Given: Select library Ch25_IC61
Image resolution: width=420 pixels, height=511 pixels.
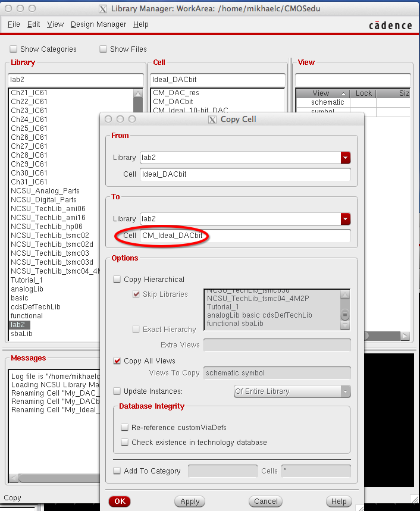Looking at the screenshot, I should tap(29, 128).
